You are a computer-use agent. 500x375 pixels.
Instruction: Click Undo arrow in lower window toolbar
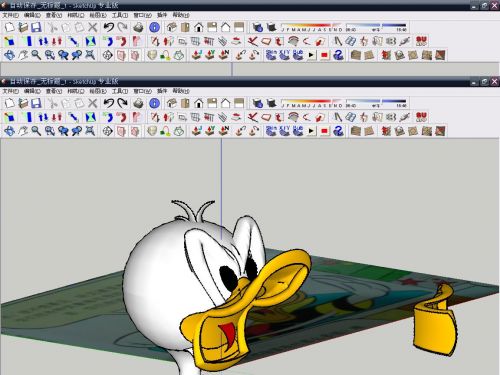(x=108, y=103)
